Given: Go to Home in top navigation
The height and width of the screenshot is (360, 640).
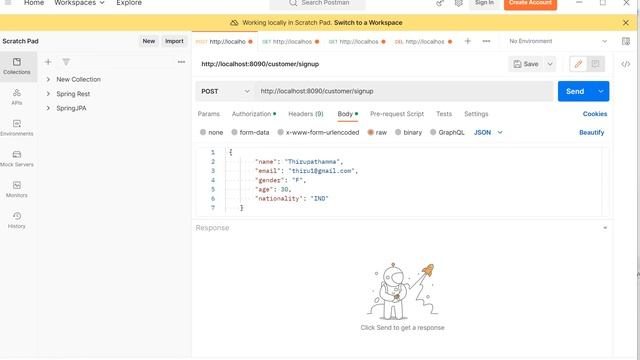Looking at the screenshot, I should pos(34,3).
